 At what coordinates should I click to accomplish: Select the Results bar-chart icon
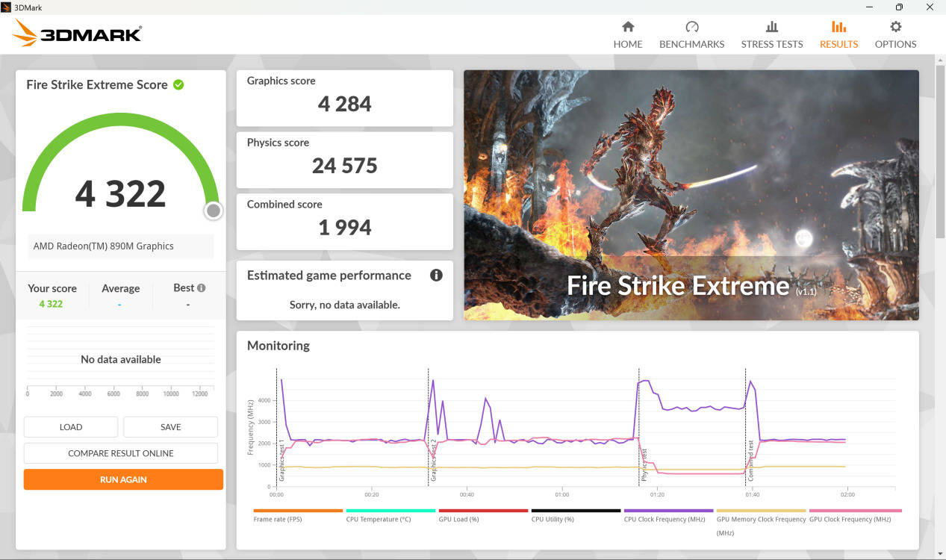click(838, 27)
